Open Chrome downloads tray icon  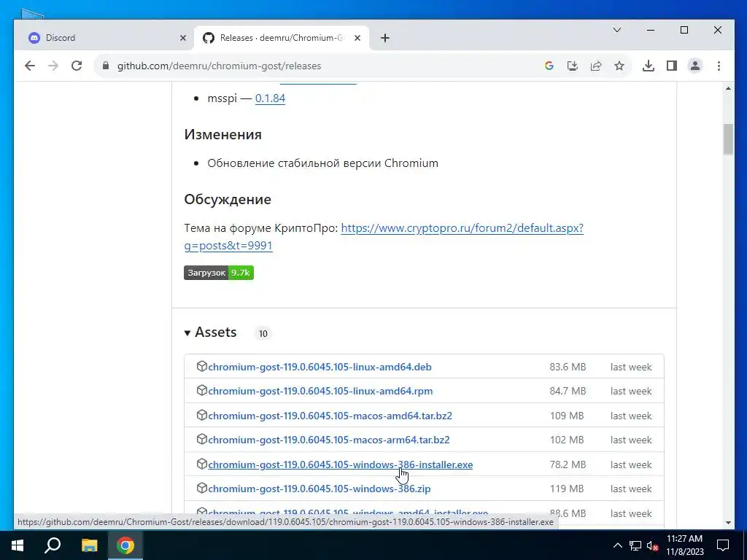[x=648, y=66]
